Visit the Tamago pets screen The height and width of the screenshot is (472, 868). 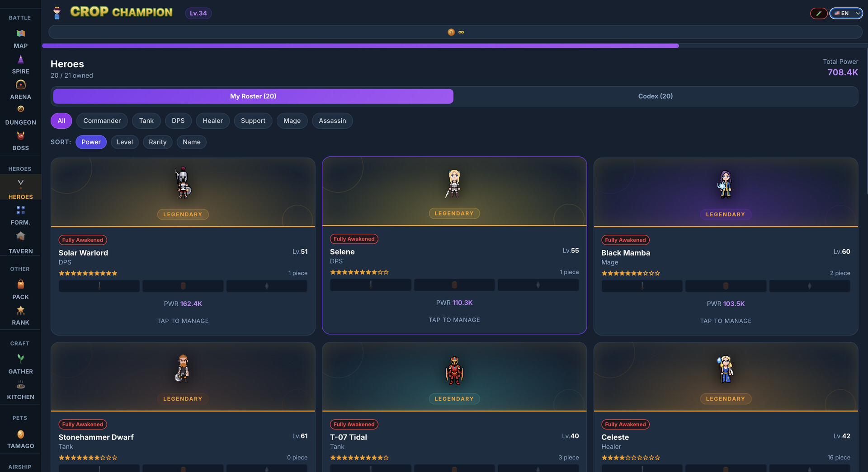tap(20, 439)
